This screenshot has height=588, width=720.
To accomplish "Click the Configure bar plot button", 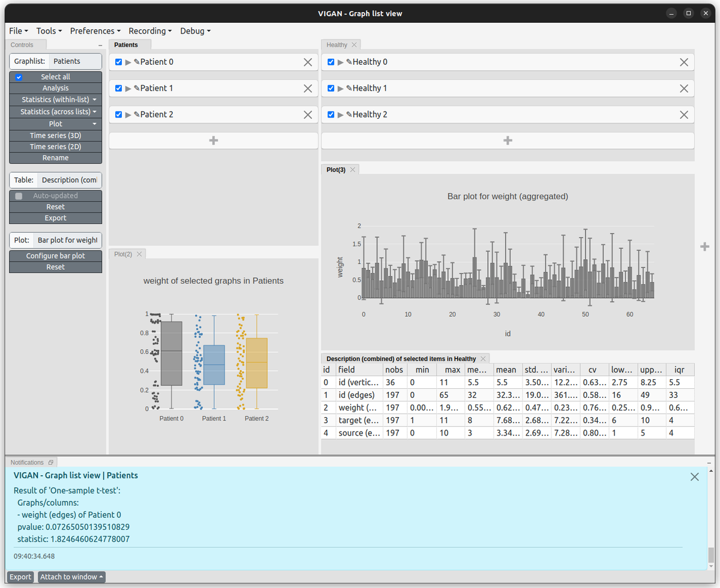I will 56,256.
